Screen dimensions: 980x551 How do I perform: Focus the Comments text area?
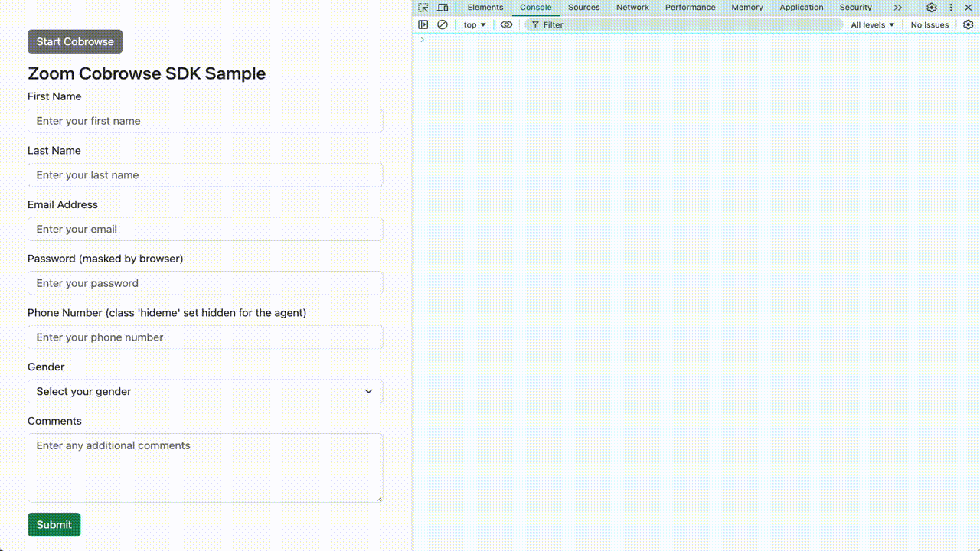pos(205,468)
